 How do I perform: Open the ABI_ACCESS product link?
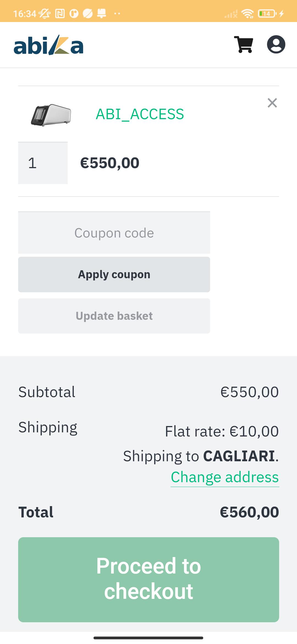[140, 114]
